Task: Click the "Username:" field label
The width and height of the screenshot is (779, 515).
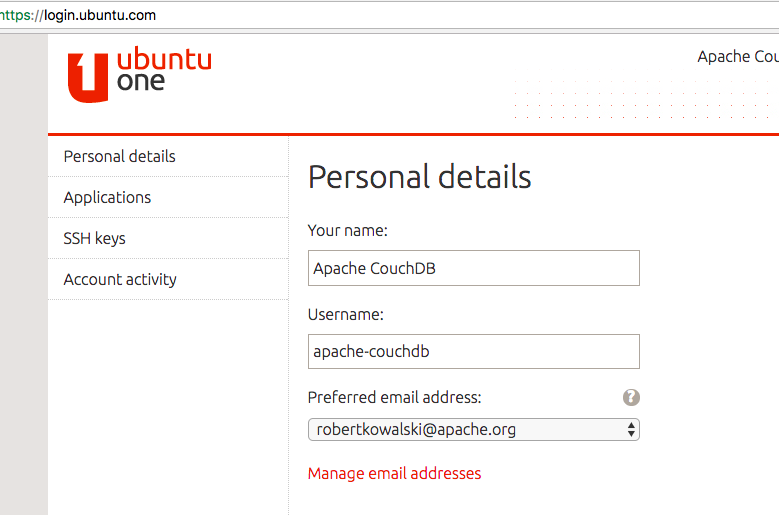Action: tap(345, 315)
